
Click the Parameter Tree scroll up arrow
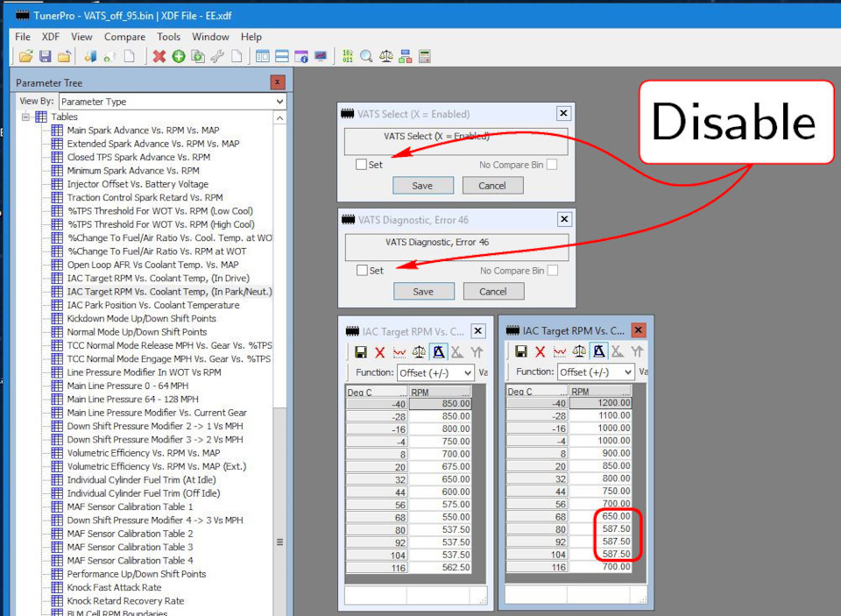[x=279, y=117]
